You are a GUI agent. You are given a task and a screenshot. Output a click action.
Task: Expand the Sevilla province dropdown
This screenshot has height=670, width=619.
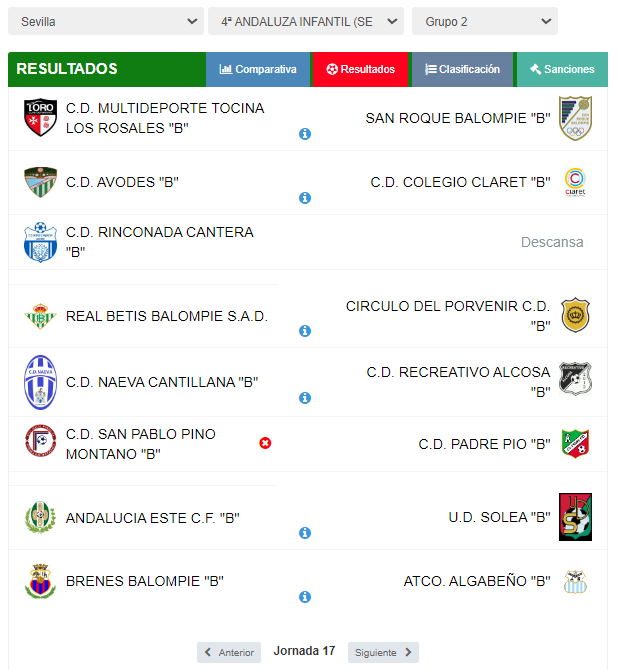pos(106,21)
